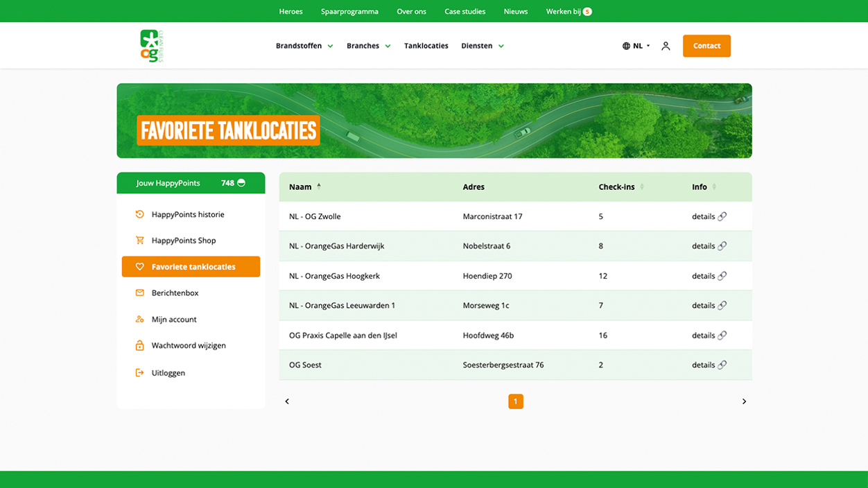The height and width of the screenshot is (488, 868).
Task: Click the Wachtwoord wijzigen lock icon
Action: [139, 345]
